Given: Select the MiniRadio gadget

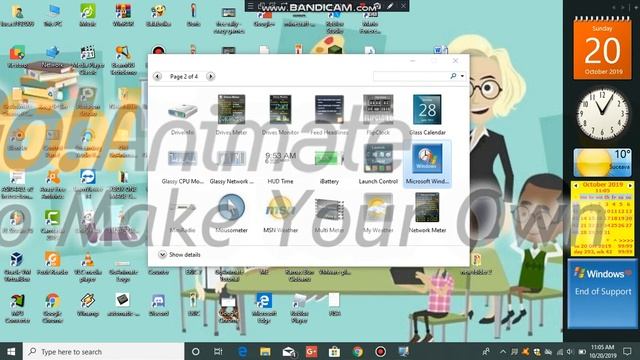Looking at the screenshot, I should tap(182, 213).
